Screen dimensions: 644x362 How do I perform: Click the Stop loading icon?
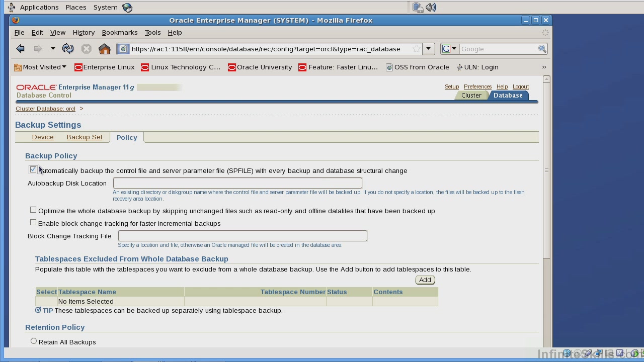tap(87, 49)
